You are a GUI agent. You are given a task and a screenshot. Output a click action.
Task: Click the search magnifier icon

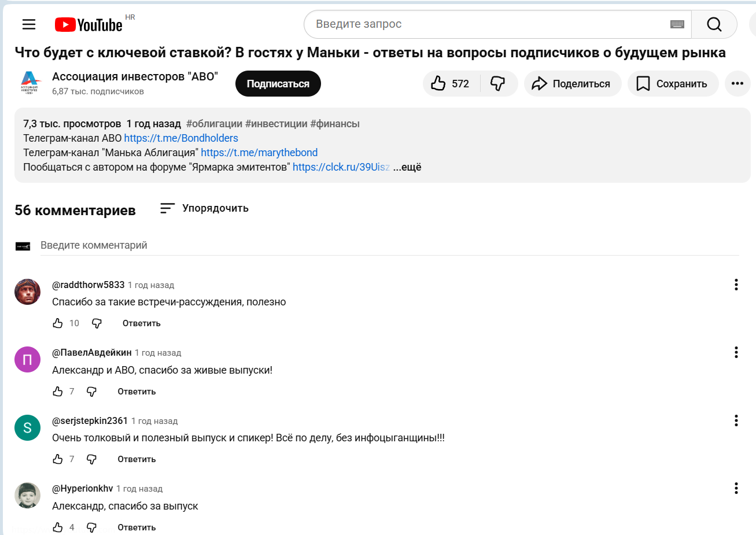point(714,24)
